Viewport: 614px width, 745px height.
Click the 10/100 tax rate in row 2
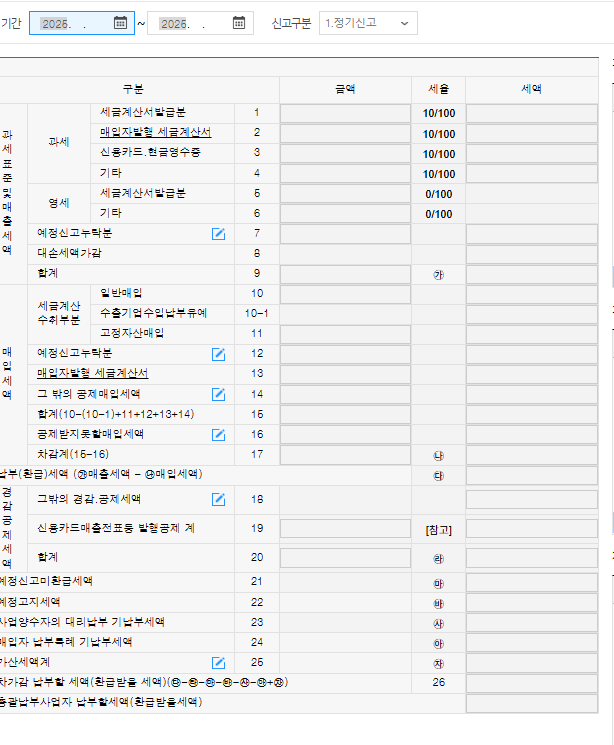pos(439,134)
